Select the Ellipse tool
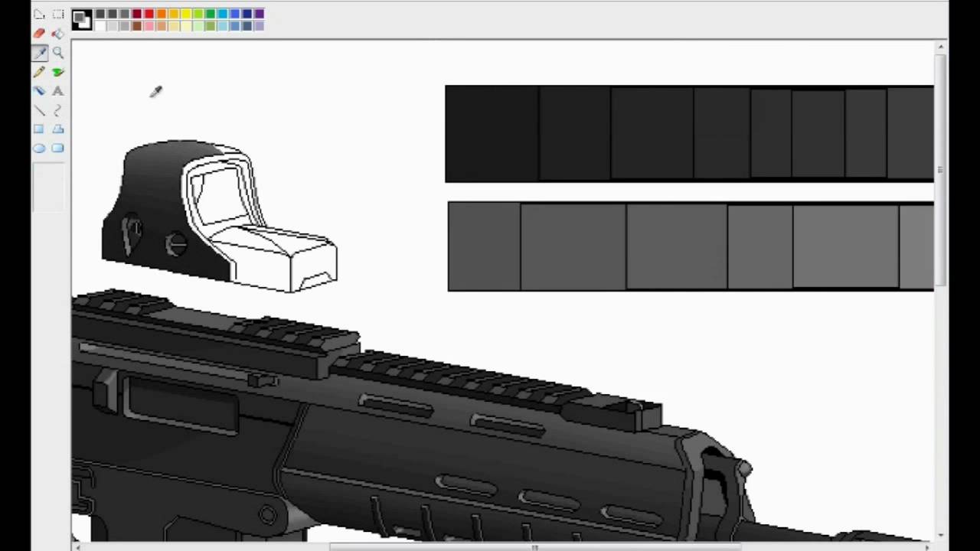The image size is (980, 551). (39, 148)
